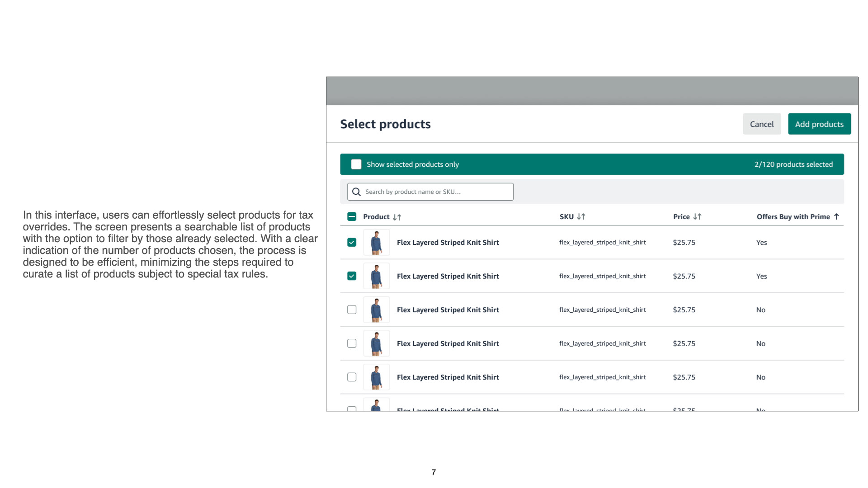
Task: Toggle Show selected products only checkbox
Action: pos(356,164)
